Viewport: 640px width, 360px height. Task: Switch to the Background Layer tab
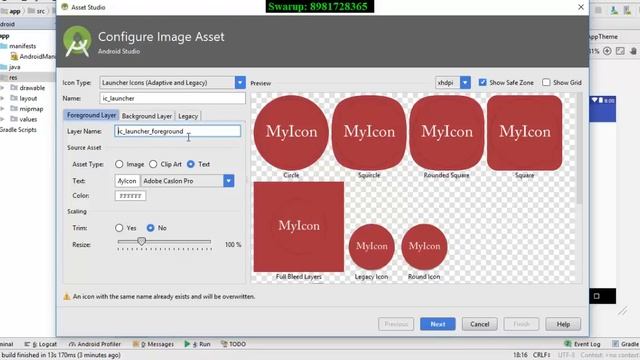pos(147,116)
